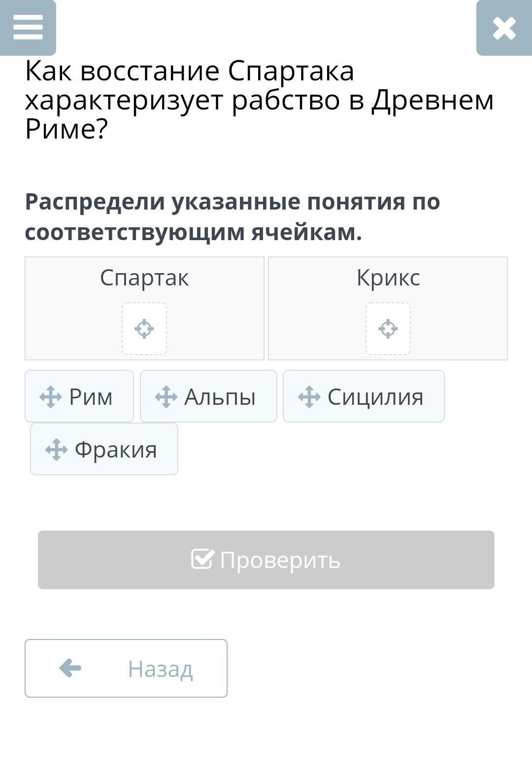Click the question title about восстание Спартака
This screenshot has height=781, width=532.
pos(259,100)
